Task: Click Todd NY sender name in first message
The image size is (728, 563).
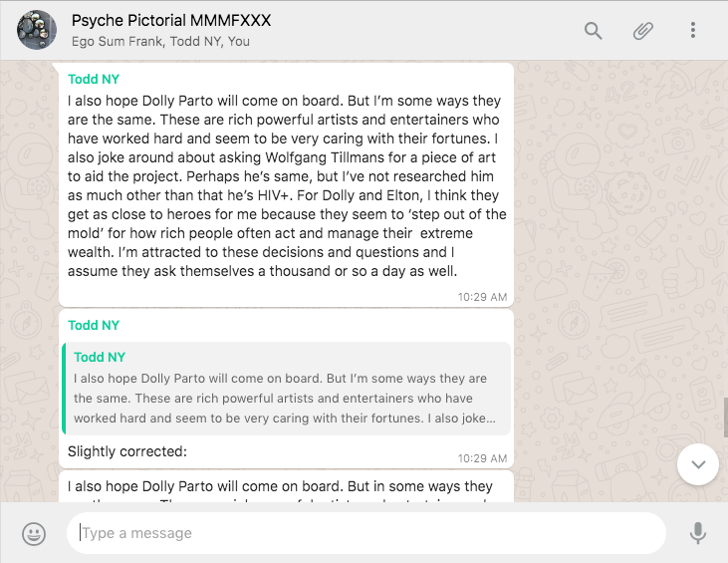Action: pyautogui.click(x=94, y=78)
